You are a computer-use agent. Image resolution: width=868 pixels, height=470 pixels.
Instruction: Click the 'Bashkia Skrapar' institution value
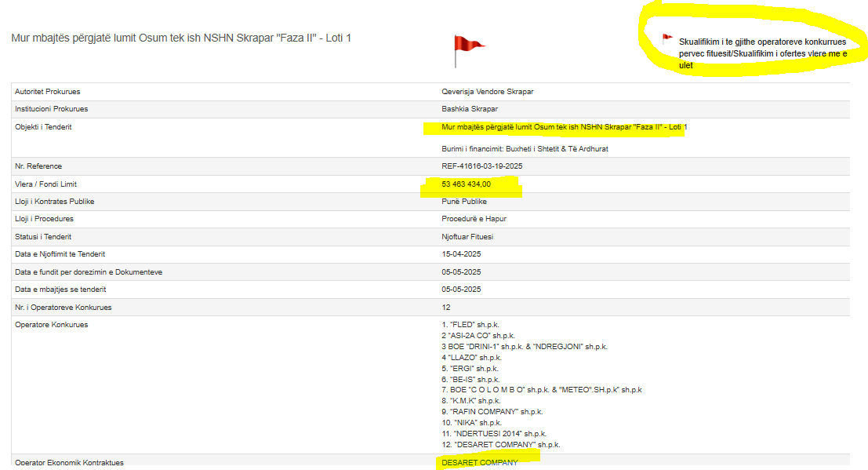[x=470, y=109]
